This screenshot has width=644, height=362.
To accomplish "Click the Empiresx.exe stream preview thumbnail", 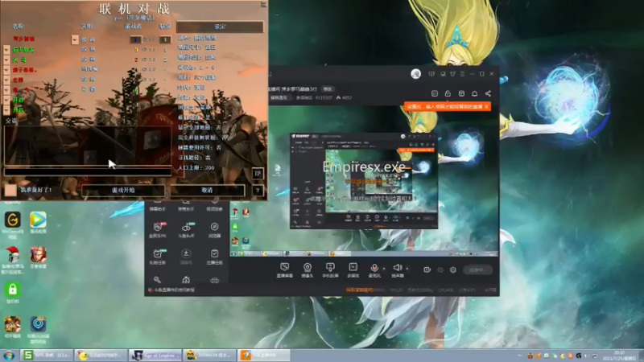I will coord(364,180).
